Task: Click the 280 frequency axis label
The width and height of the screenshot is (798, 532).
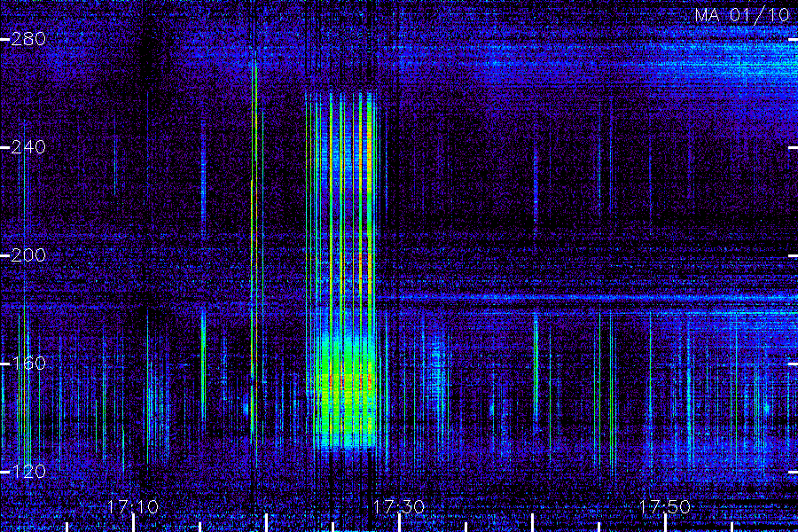Action: point(28,39)
